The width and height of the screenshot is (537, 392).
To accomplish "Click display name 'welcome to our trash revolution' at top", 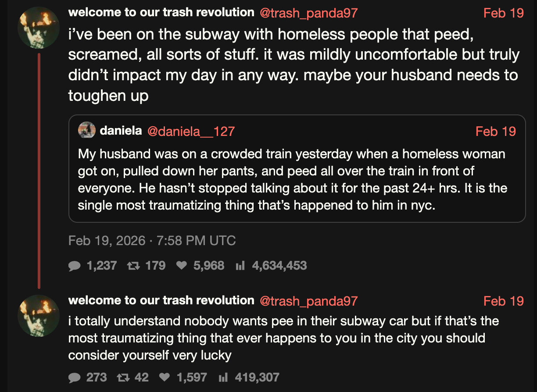I will point(161,12).
